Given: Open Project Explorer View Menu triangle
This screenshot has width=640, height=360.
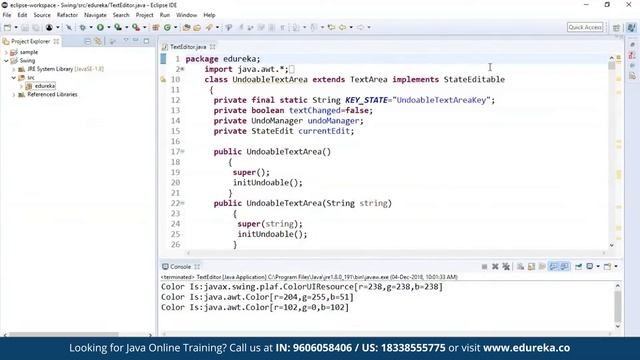Looking at the screenshot, I should (126, 41).
